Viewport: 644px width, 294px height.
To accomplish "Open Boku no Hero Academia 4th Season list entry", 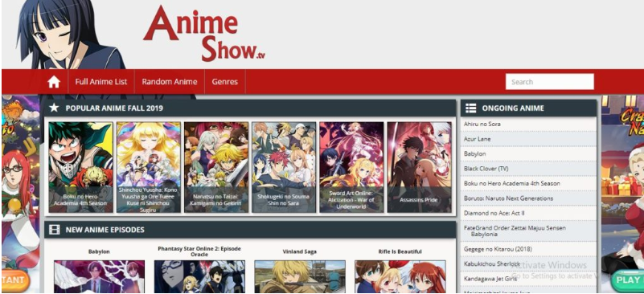I will tap(512, 183).
